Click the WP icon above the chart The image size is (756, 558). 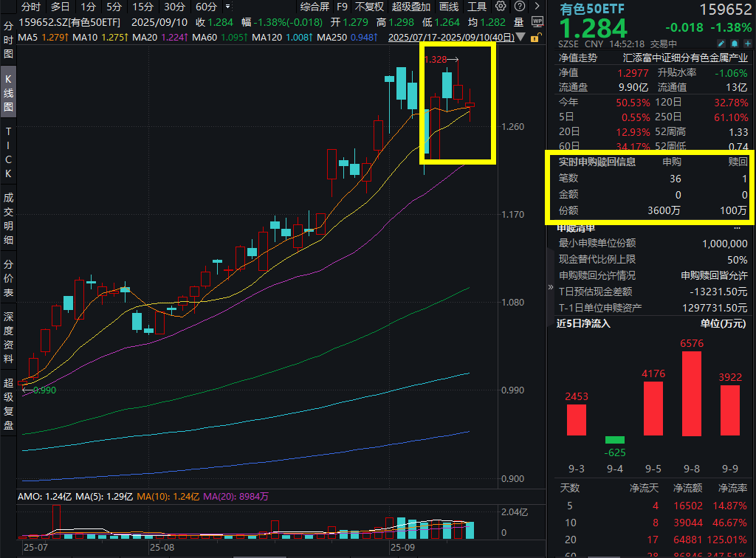(537, 21)
